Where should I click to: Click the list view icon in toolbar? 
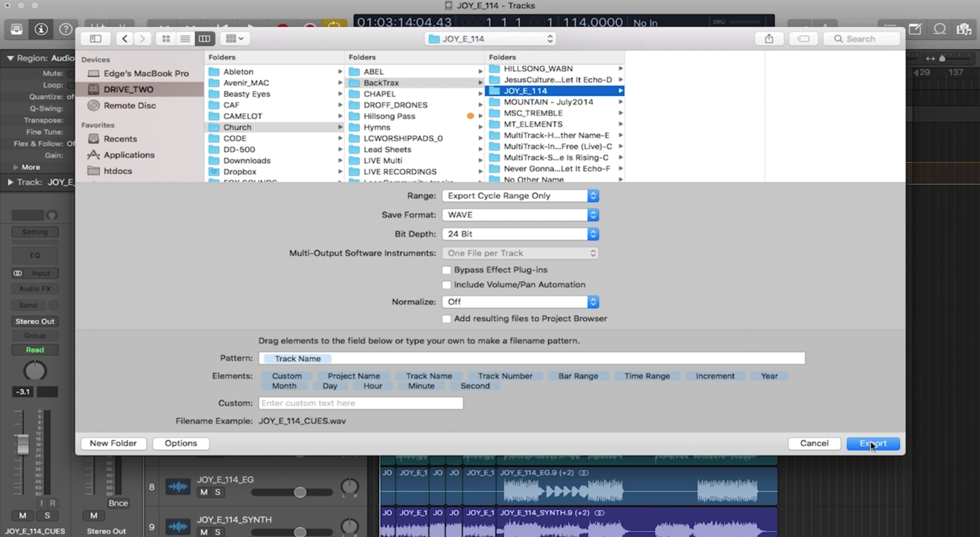pos(184,38)
